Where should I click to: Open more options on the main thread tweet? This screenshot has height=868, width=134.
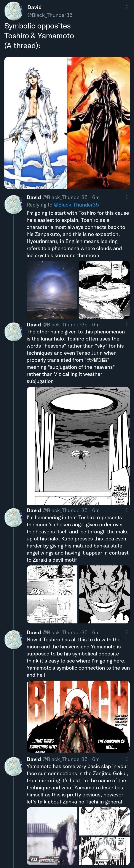[x=127, y=7]
